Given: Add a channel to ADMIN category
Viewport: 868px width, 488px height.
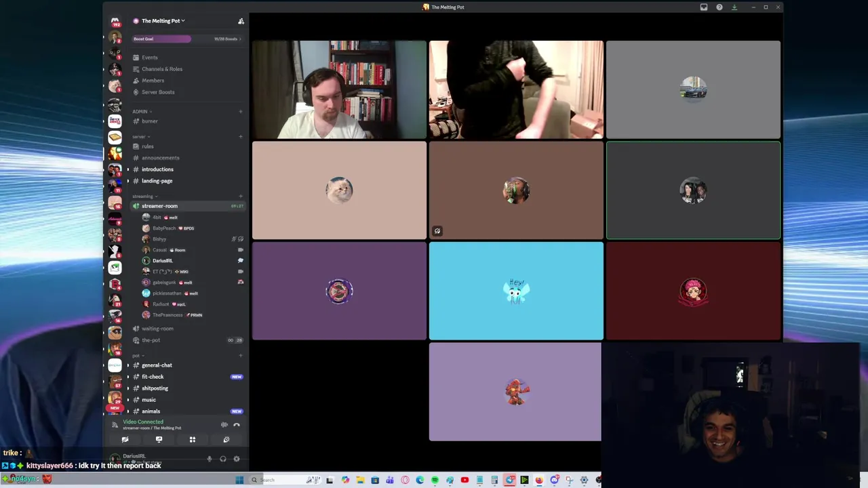Looking at the screenshot, I should (241, 111).
